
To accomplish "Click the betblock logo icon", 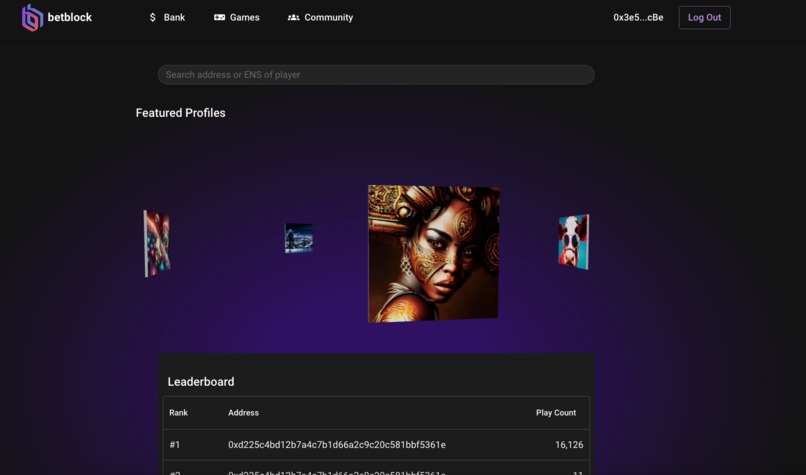I will (x=32, y=17).
